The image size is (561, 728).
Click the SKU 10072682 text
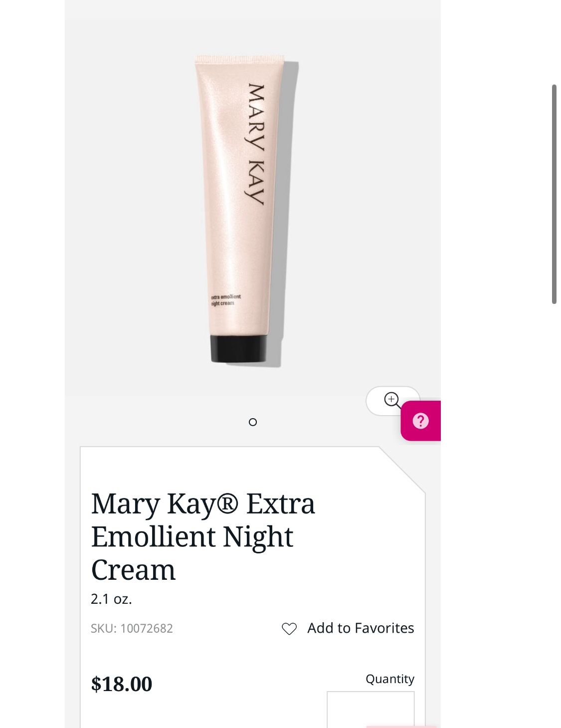coord(132,628)
